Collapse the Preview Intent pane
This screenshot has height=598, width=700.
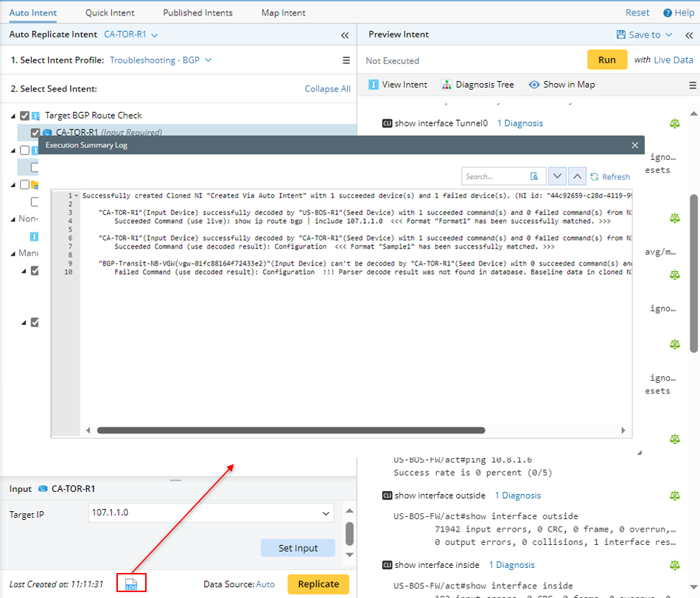pos(689,35)
